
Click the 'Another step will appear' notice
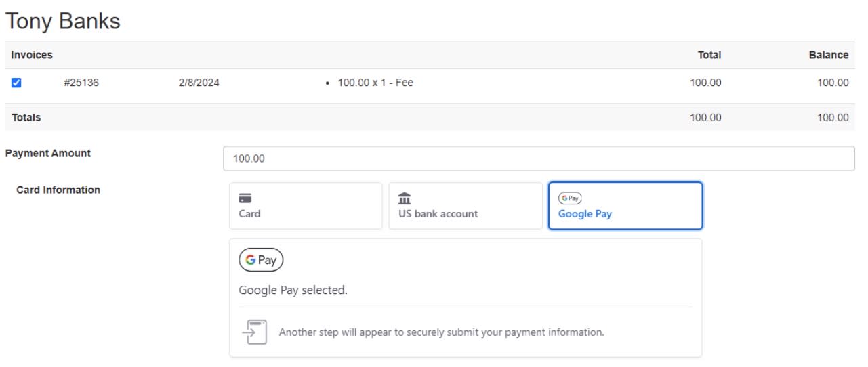(x=441, y=332)
